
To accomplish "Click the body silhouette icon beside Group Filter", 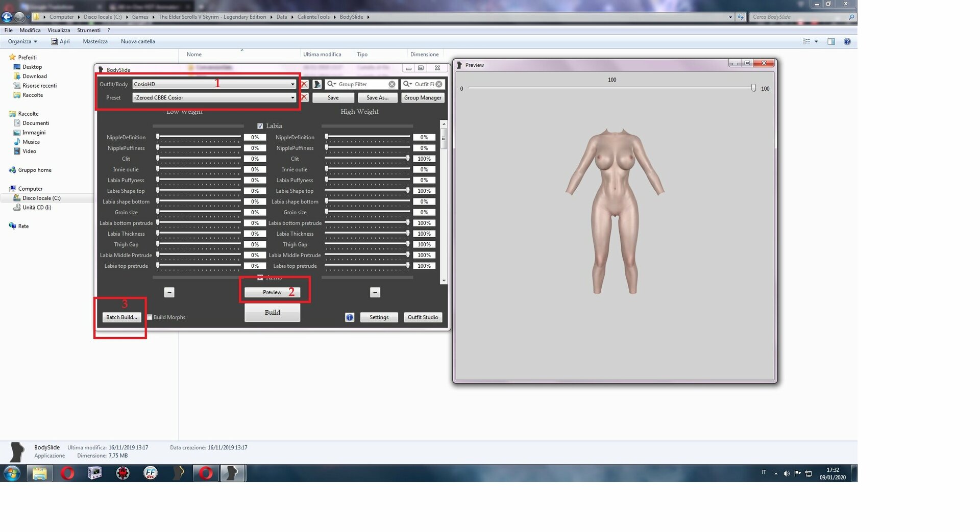I will coord(317,84).
